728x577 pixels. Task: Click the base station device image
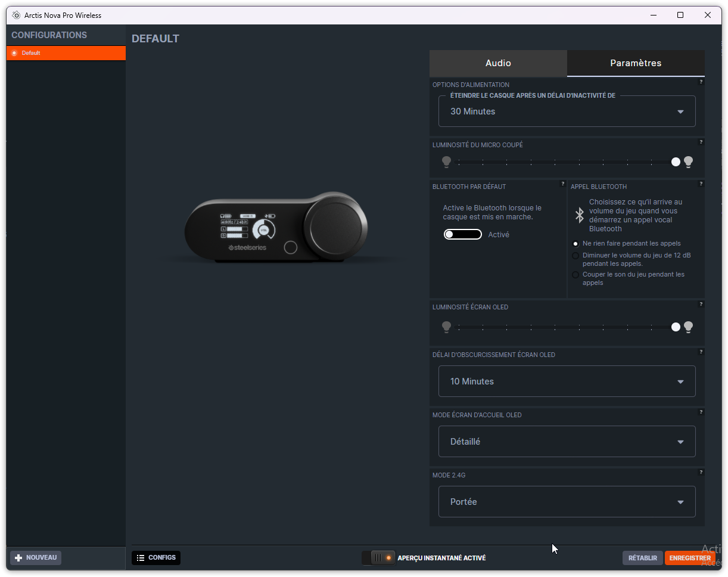(x=276, y=228)
